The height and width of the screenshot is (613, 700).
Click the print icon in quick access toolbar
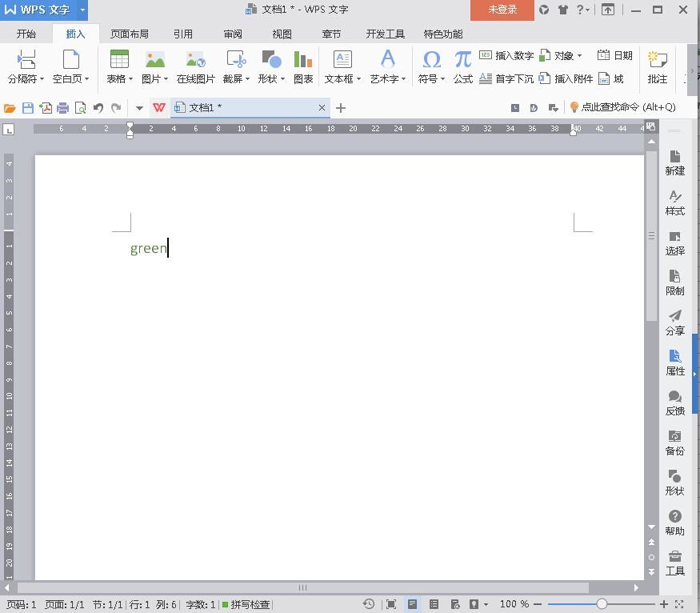[x=63, y=108]
